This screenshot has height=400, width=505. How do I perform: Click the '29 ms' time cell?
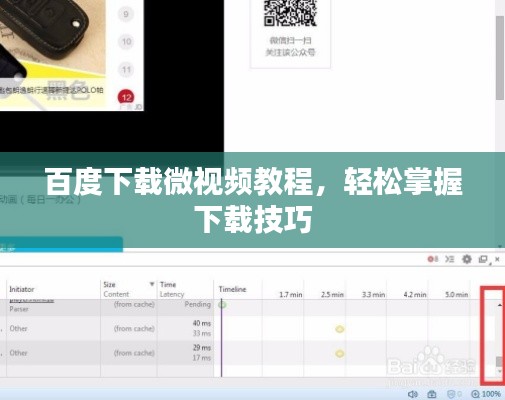202,348
